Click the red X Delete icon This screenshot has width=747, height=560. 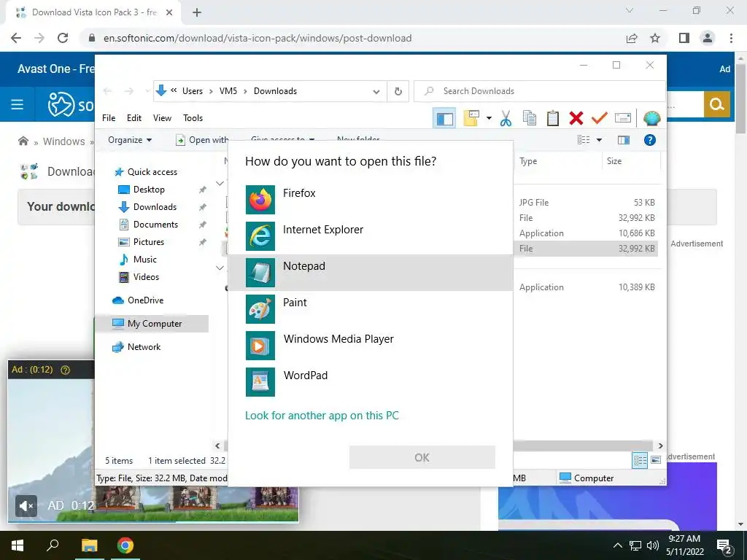[x=576, y=118]
